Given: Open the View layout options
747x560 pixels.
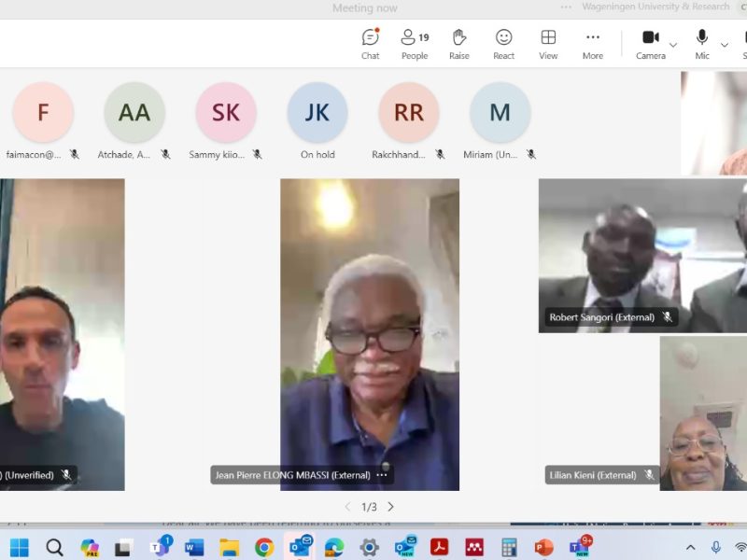Looking at the screenshot, I should [x=548, y=44].
